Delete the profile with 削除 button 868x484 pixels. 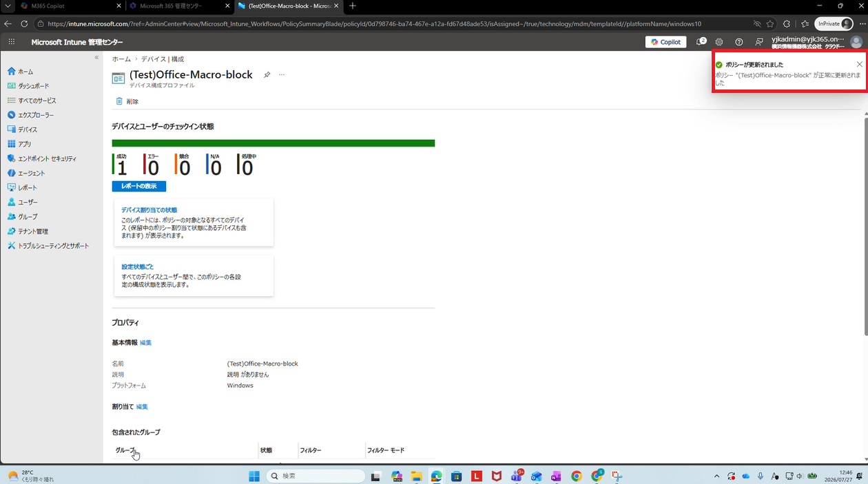127,101
